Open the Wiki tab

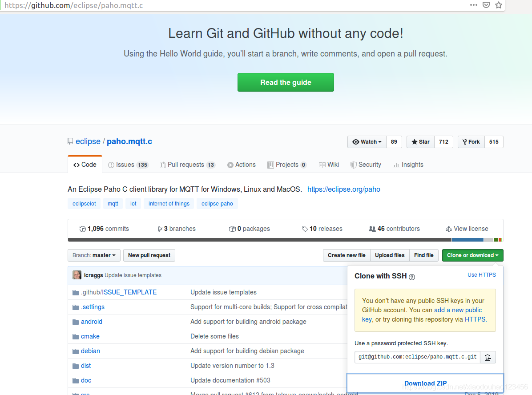[329, 165]
